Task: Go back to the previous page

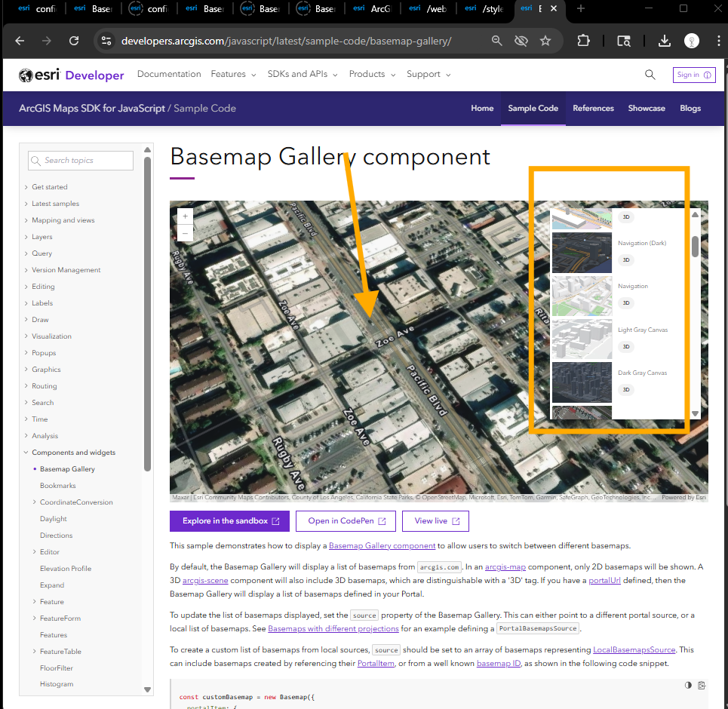Action: coord(20,41)
